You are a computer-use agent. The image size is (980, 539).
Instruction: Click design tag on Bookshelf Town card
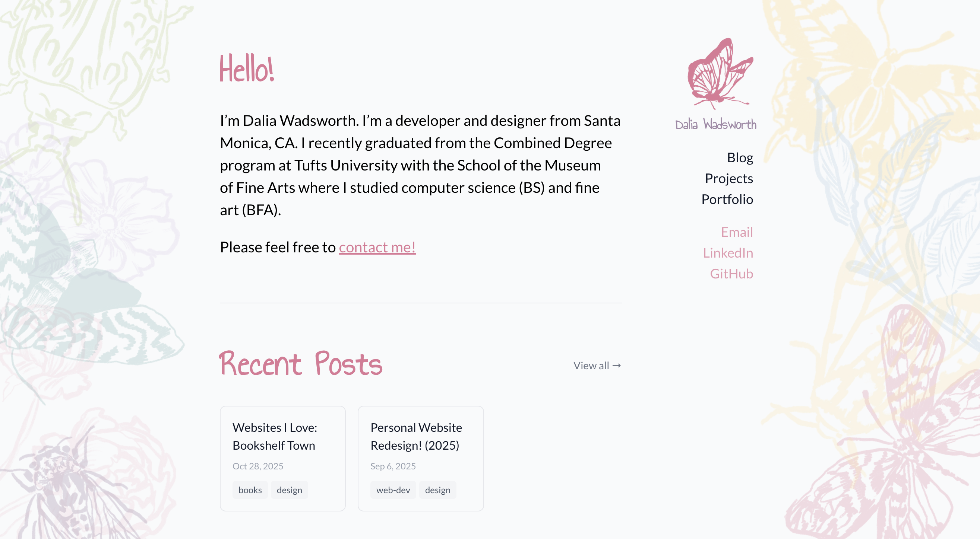(x=289, y=490)
